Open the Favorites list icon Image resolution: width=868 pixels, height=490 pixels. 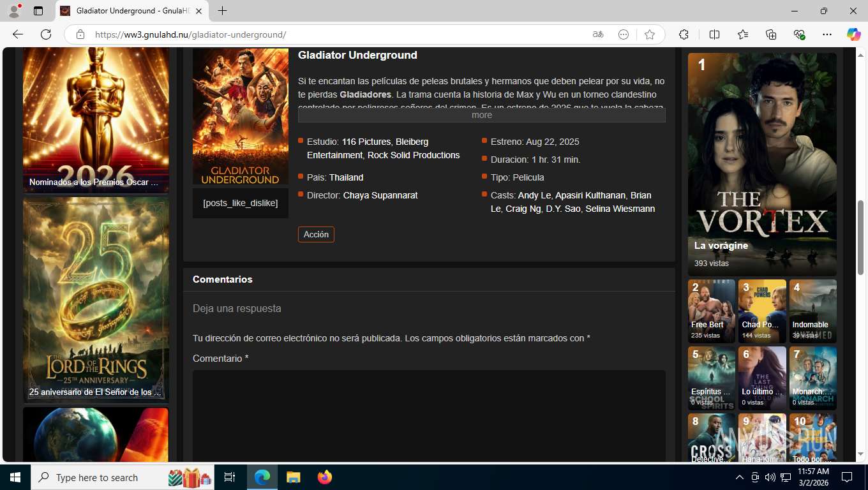tap(743, 34)
